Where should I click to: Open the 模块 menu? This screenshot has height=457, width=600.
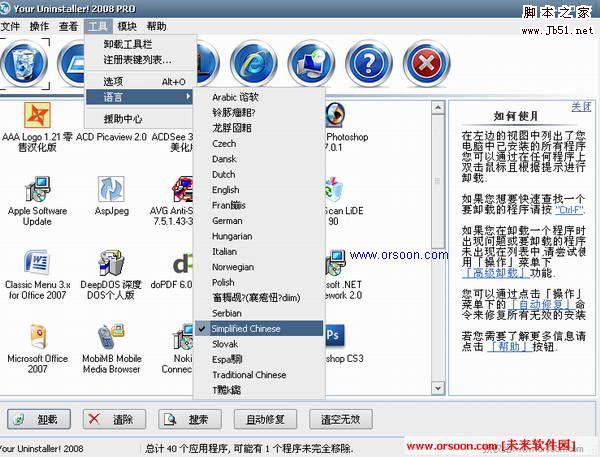pyautogui.click(x=127, y=26)
